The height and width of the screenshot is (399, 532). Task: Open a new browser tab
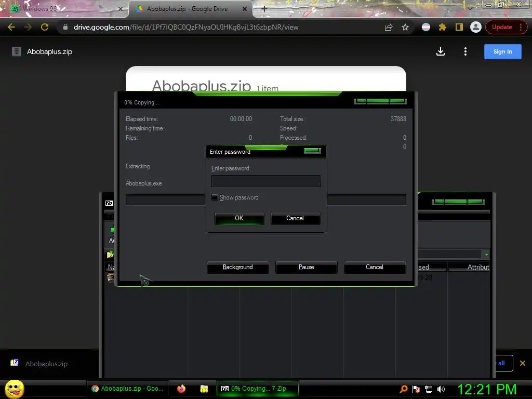(264, 9)
